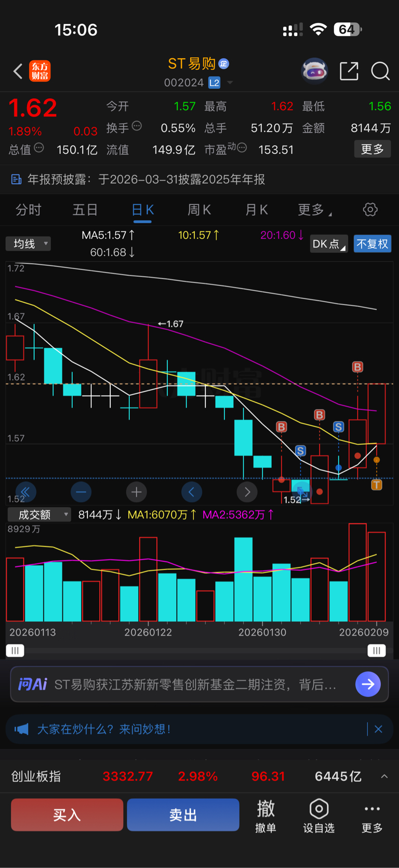Toggle the 不复权 adjustment button
Screen dimensions: 399x868
coord(373,244)
